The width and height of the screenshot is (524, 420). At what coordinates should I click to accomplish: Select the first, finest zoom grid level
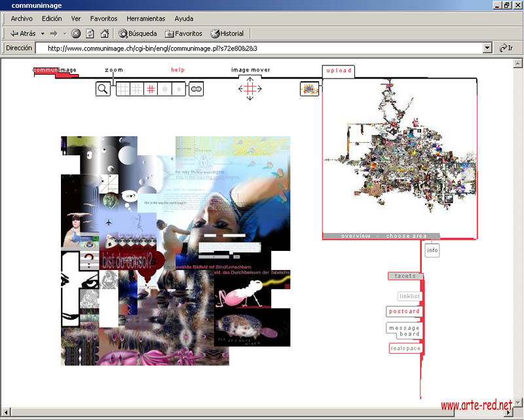[x=123, y=89]
